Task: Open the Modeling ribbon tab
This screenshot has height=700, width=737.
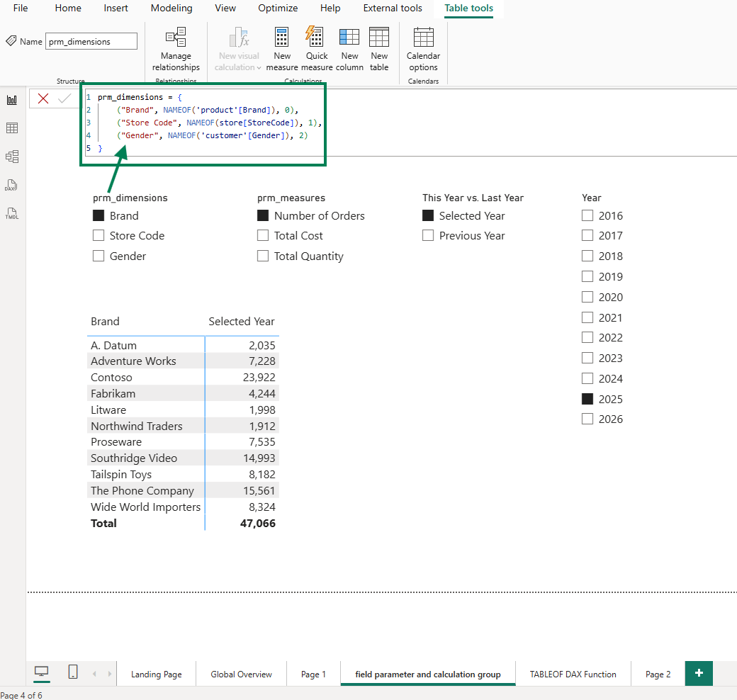Action: coord(171,8)
